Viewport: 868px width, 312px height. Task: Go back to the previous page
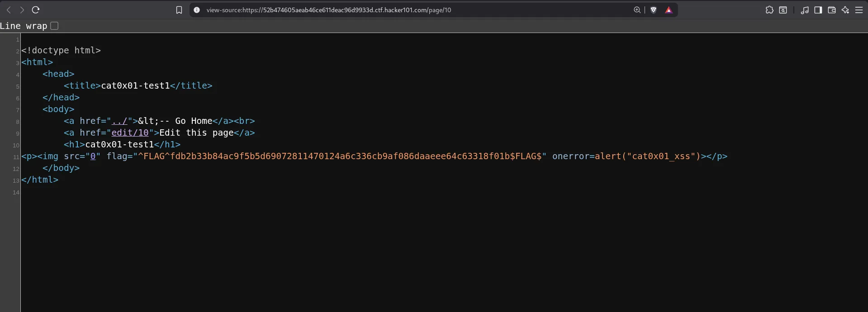coord(9,10)
